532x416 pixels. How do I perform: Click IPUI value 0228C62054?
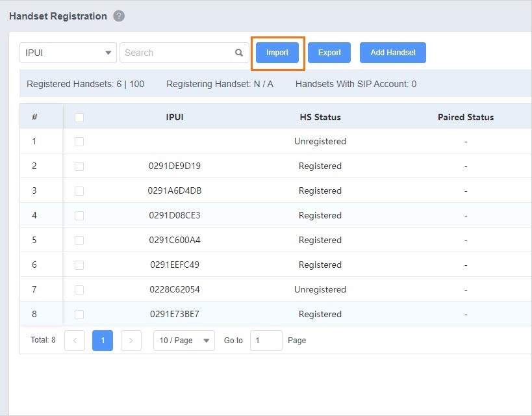(x=175, y=290)
